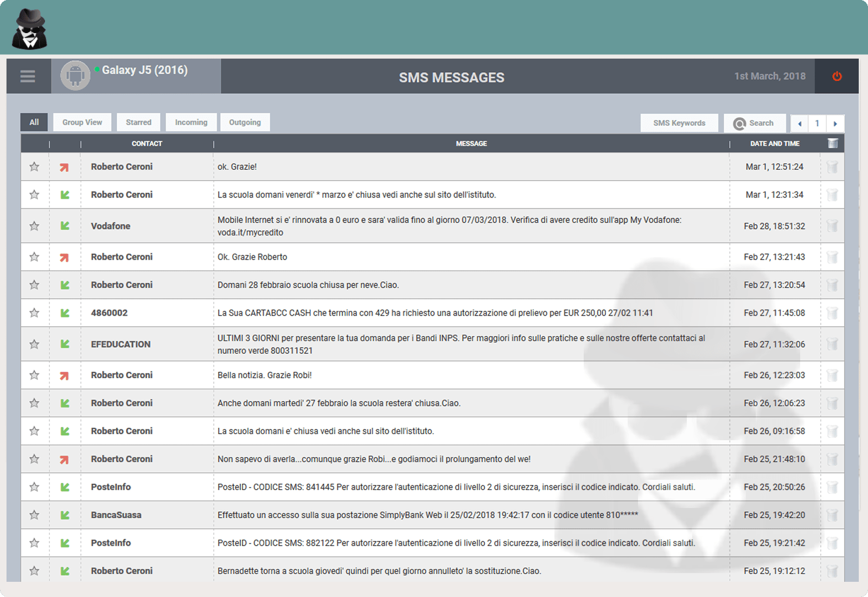
Task: Click the red power logout icon
Action: tap(837, 77)
